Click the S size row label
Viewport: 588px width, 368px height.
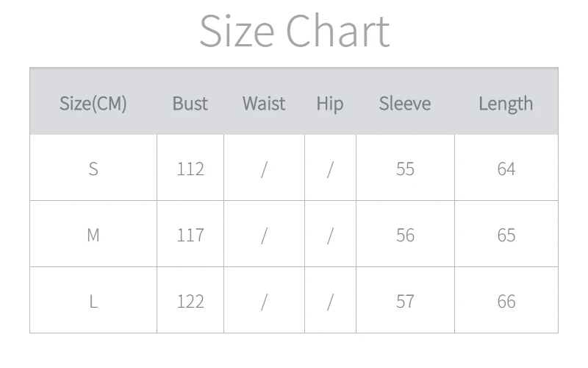(93, 169)
